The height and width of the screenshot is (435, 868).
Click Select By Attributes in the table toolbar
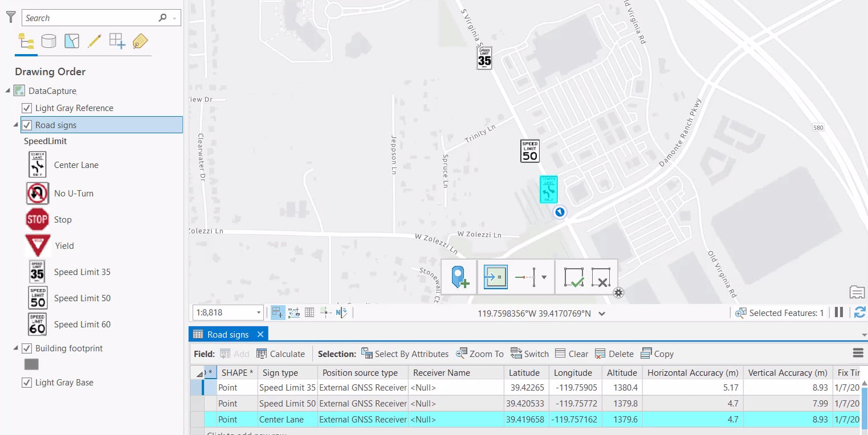(x=405, y=354)
